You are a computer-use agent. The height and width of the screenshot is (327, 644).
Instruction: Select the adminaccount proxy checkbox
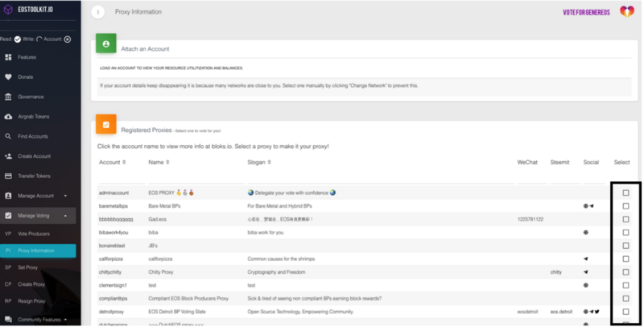click(x=625, y=193)
